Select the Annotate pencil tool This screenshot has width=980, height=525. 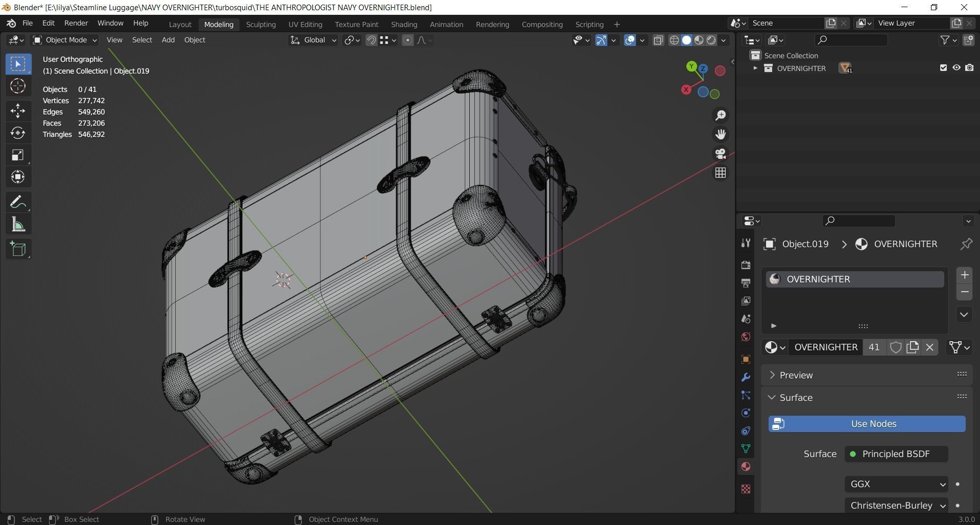tap(18, 202)
